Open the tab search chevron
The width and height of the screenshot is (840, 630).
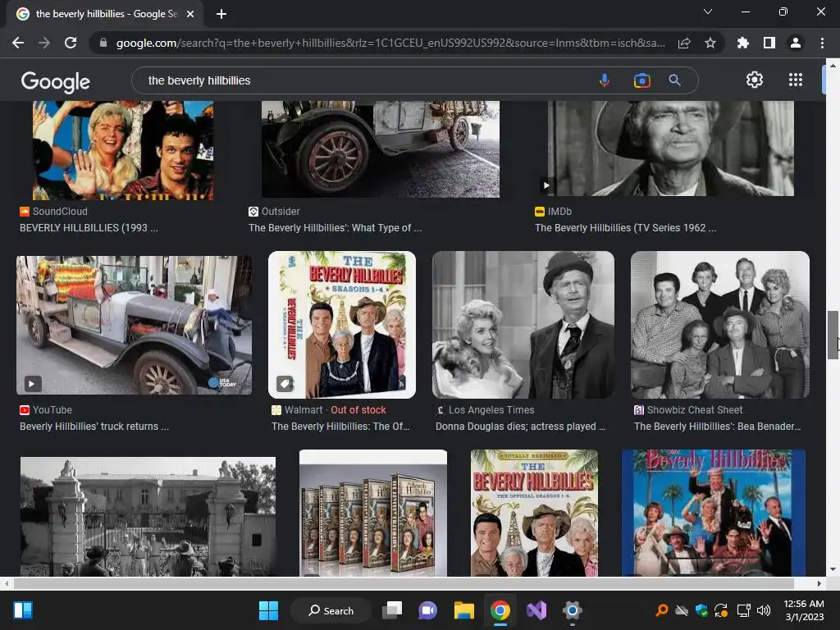pos(708,11)
